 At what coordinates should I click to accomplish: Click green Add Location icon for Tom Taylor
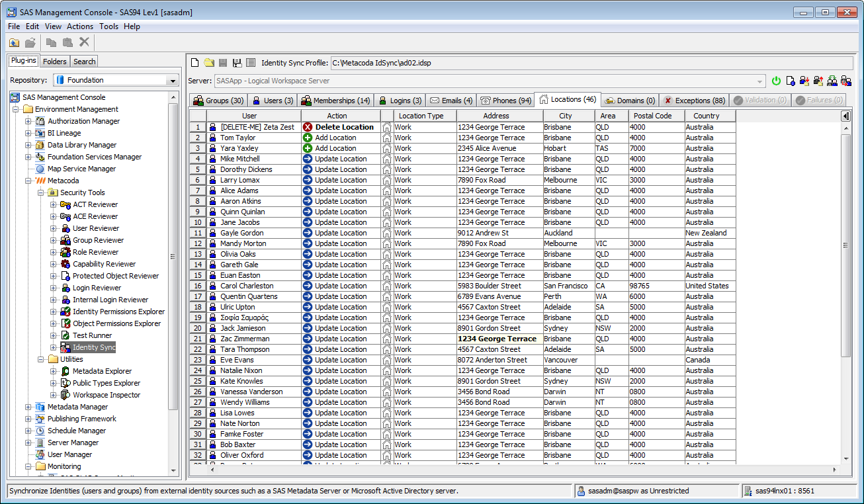point(308,138)
